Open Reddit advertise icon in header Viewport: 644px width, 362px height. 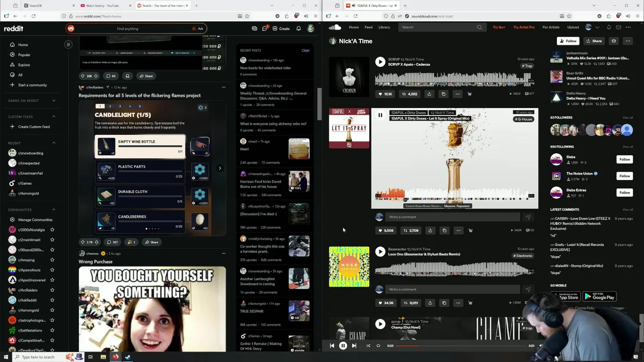(255, 29)
